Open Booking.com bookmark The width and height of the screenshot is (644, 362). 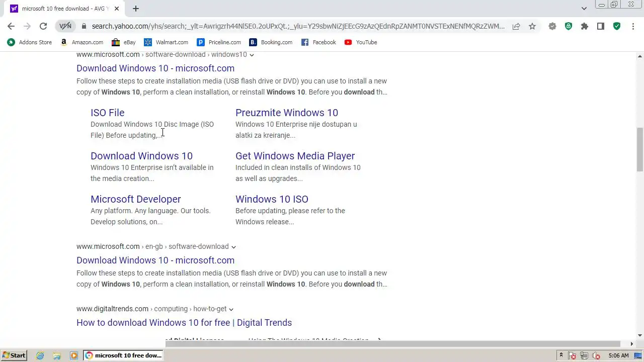pyautogui.click(x=271, y=42)
